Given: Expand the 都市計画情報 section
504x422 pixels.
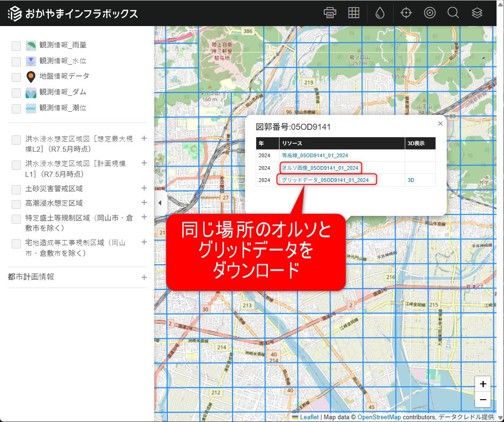Looking at the screenshot, I should pyautogui.click(x=144, y=277).
